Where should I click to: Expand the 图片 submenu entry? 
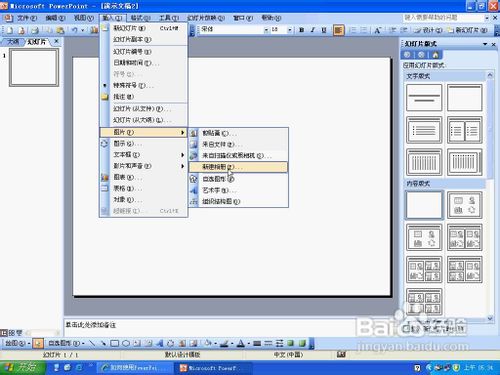[x=144, y=132]
